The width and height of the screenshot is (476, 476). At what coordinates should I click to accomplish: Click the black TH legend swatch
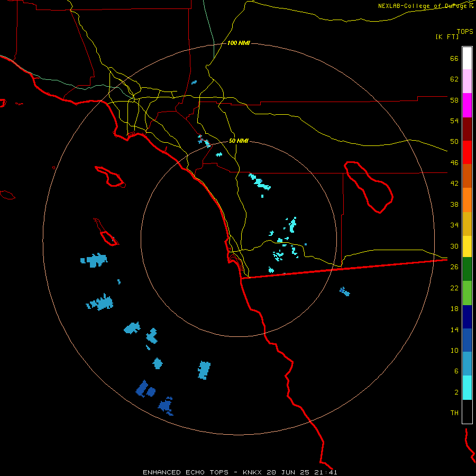pyautogui.click(x=467, y=411)
